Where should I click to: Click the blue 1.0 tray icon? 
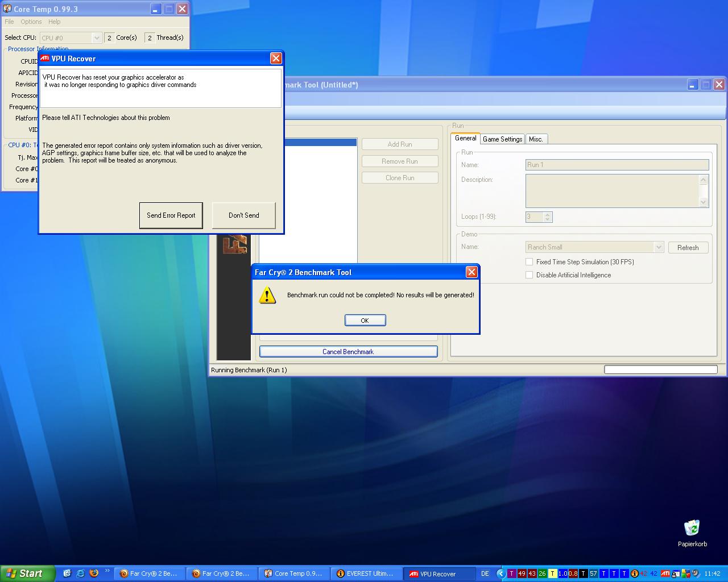562,573
